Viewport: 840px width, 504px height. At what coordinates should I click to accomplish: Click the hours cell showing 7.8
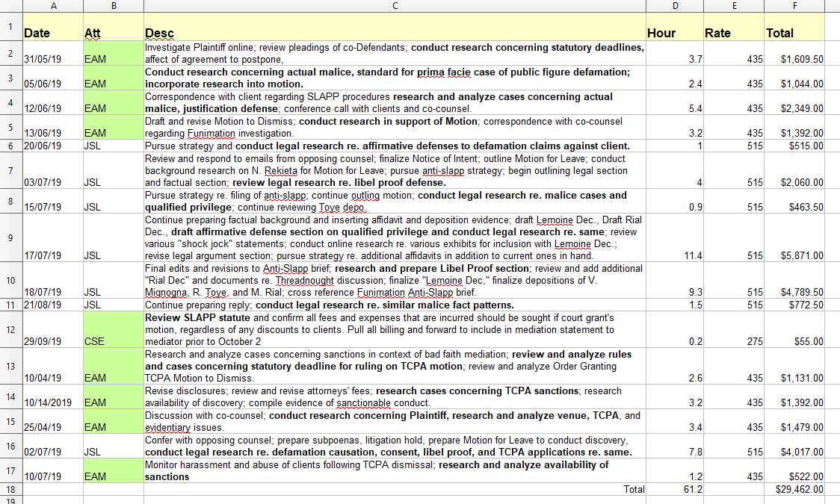[674, 447]
